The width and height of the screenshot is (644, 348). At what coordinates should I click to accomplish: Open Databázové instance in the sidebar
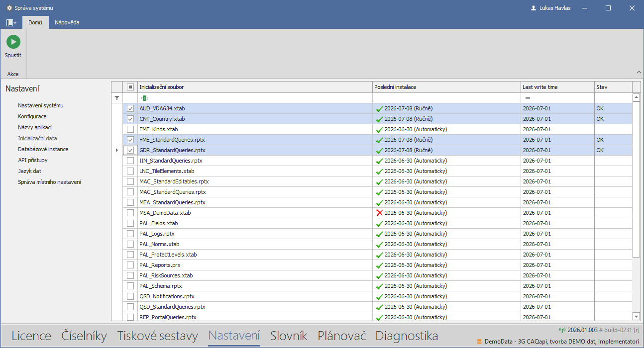tap(43, 149)
